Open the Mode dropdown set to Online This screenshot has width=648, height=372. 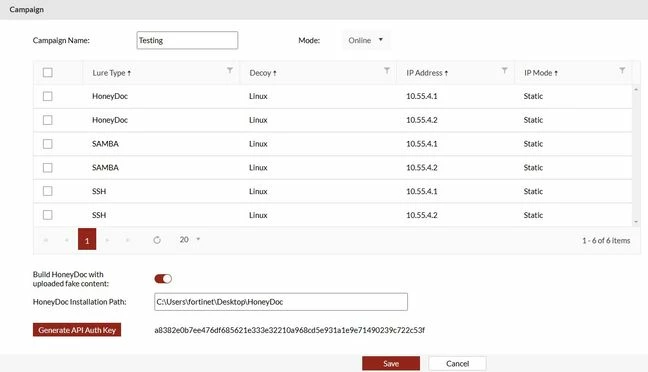point(366,40)
